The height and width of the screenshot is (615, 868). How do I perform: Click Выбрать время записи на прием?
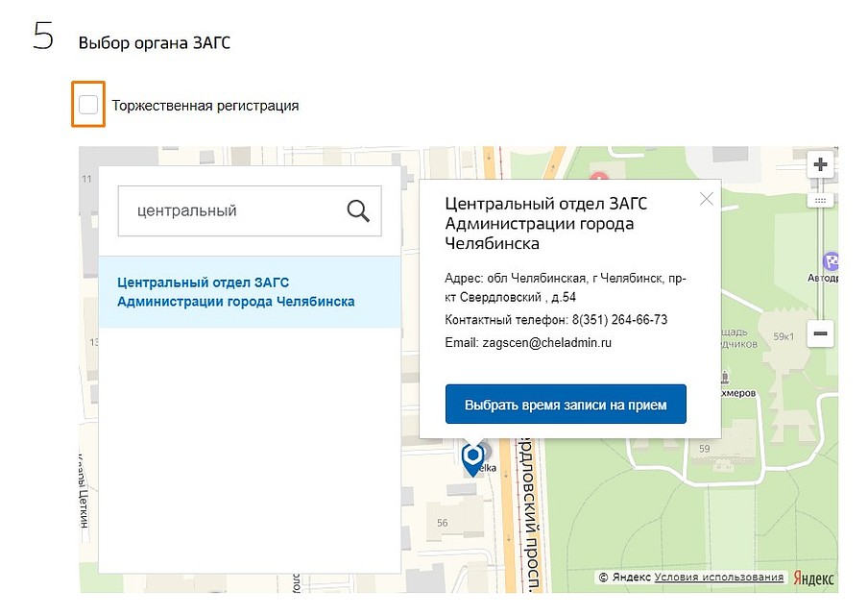pos(566,405)
